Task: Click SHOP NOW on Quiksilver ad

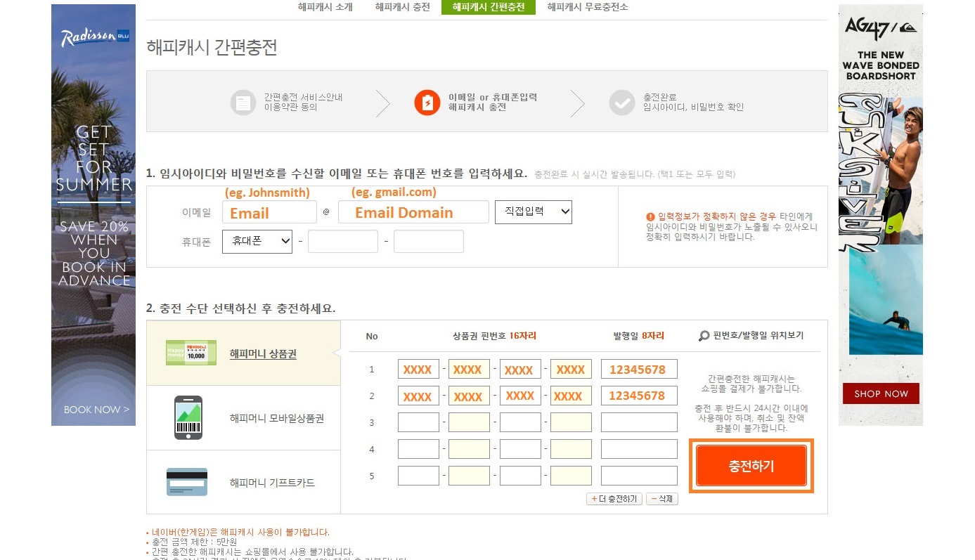Action: (x=881, y=393)
